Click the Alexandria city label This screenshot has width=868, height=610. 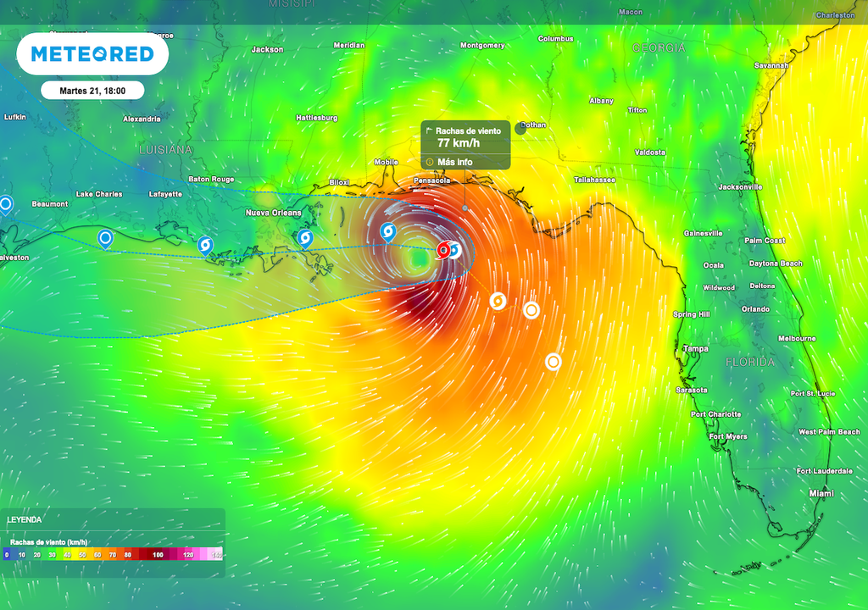(x=142, y=119)
